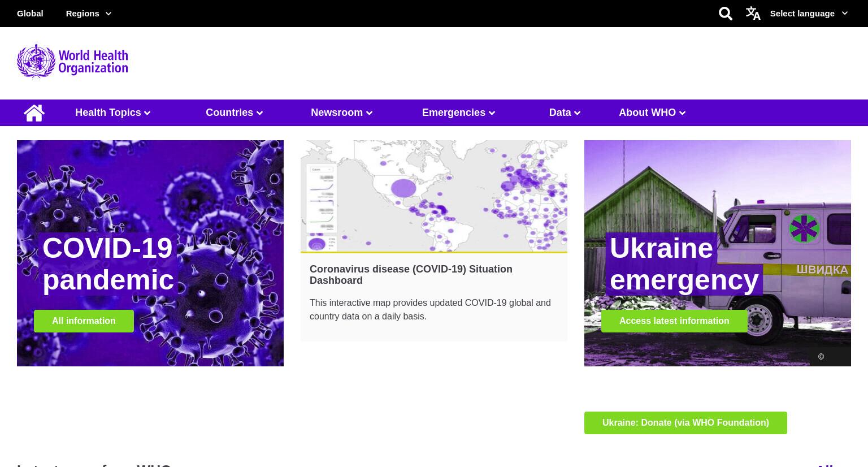Click the interactive map description text
Image resolution: width=868 pixels, height=467 pixels.
tap(430, 310)
